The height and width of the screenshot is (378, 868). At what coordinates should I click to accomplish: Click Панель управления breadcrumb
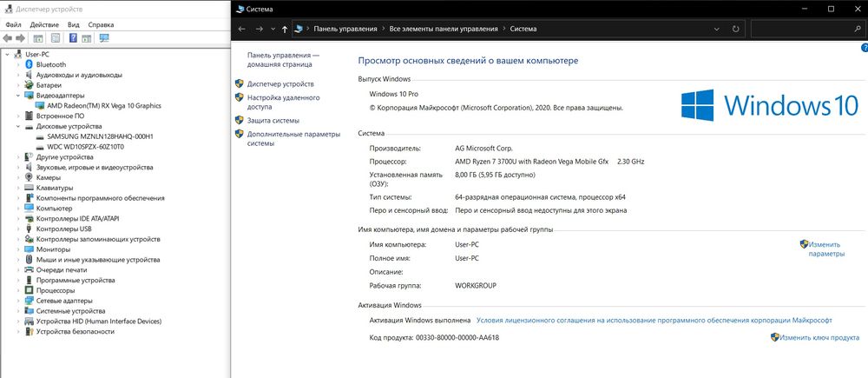[345, 29]
